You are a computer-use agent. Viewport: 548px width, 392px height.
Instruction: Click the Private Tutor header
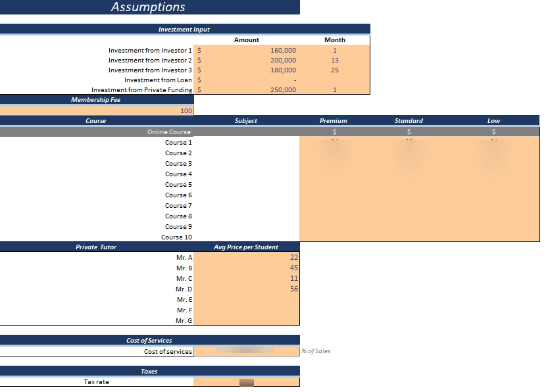(x=96, y=247)
